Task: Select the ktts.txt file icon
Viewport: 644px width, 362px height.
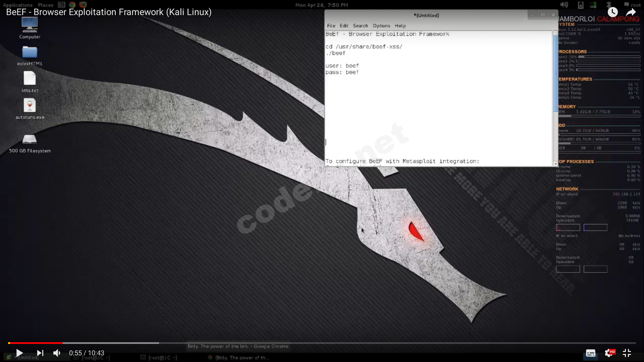Action: pos(30,82)
